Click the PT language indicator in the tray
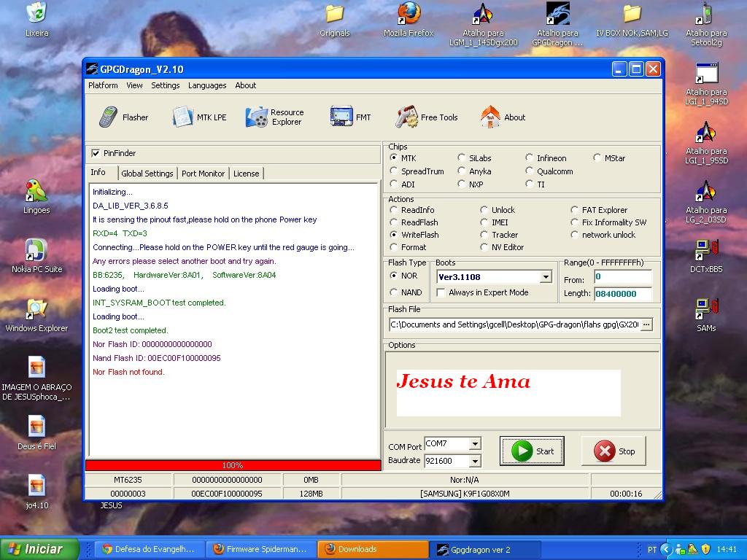747x560 pixels. pyautogui.click(x=651, y=550)
